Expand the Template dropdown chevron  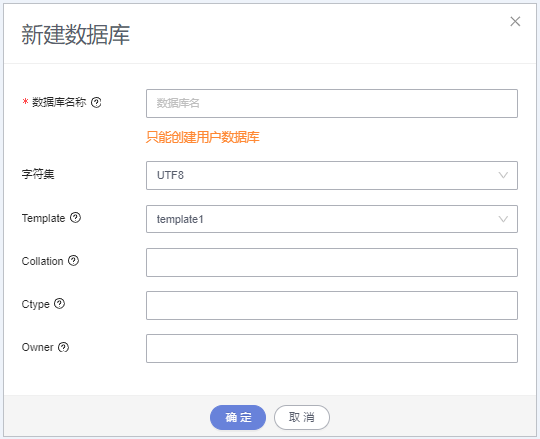503,219
